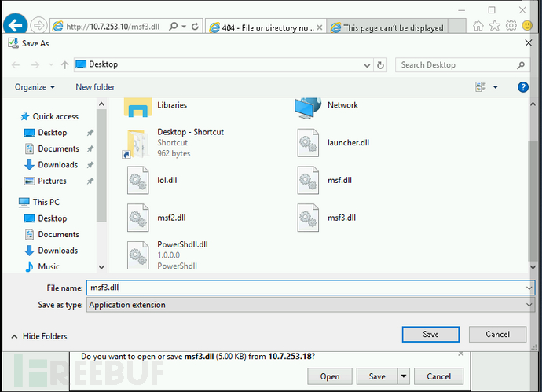Click navigation pane scroll-up arrow
This screenshot has width=542, height=392.
pos(101,104)
